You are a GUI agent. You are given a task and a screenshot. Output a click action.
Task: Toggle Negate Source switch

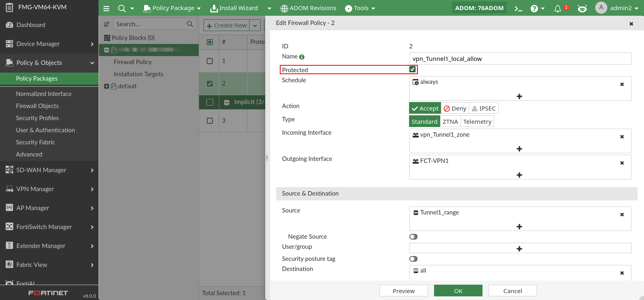(413, 237)
